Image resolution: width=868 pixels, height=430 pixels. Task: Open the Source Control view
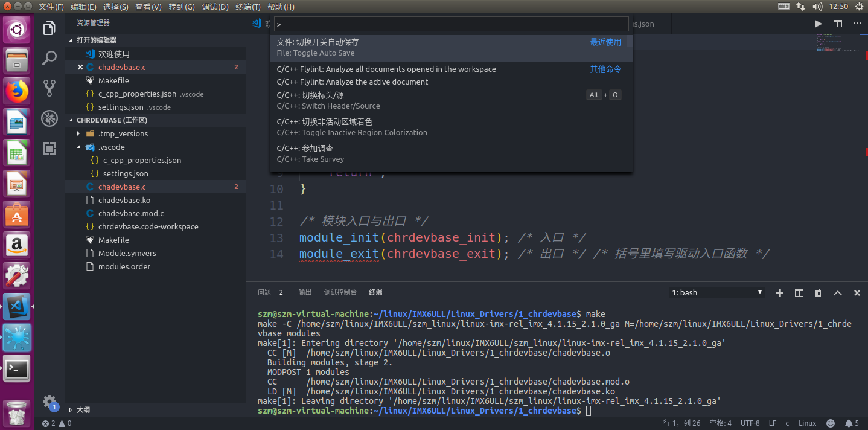49,88
